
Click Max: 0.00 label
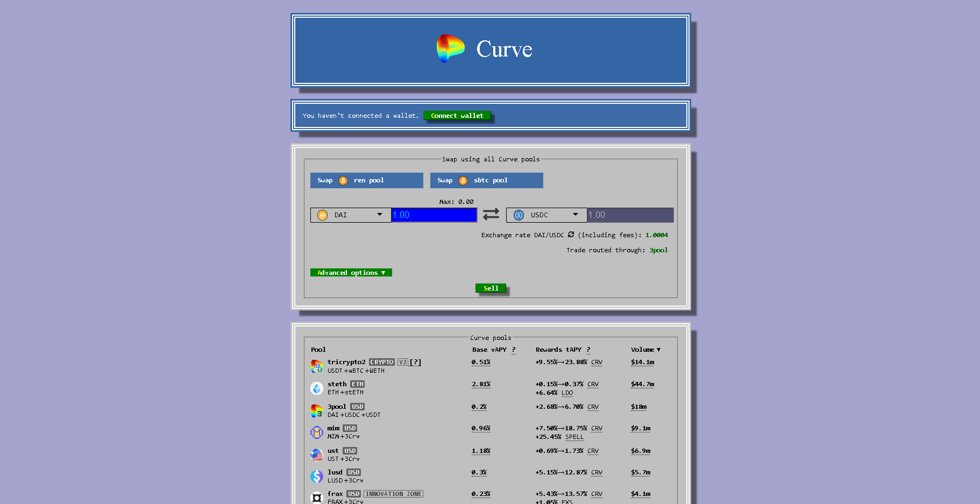point(456,202)
